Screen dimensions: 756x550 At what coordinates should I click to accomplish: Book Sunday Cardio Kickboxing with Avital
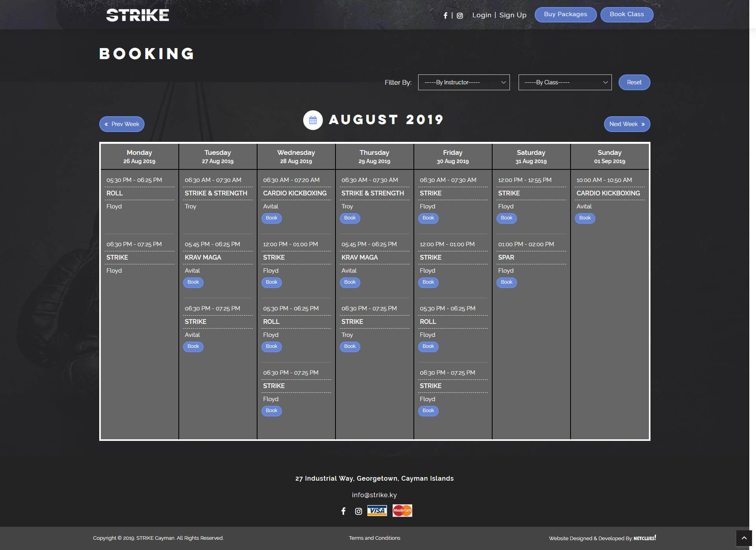585,218
